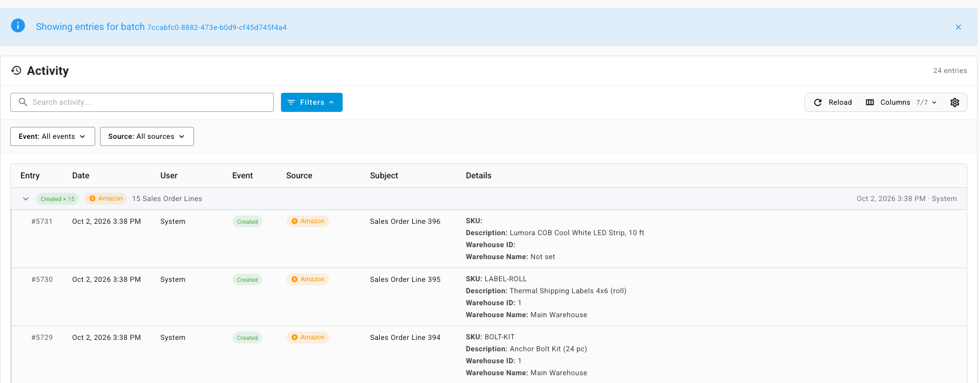The height and width of the screenshot is (383, 980).
Task: Click Warehouse Name: Not set text
Action: [x=510, y=257]
